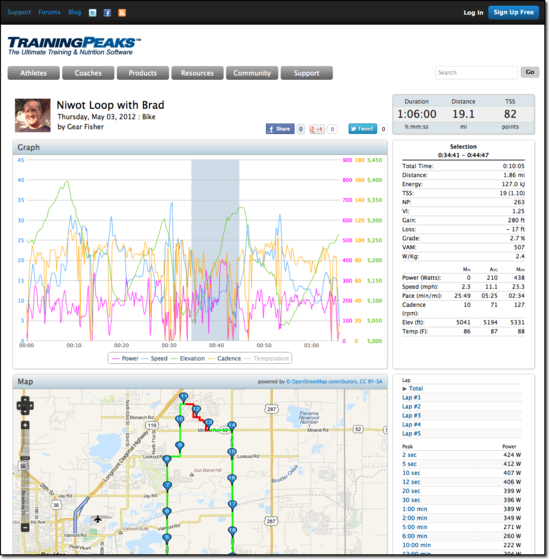This screenshot has width=550, height=560.
Task: Select the 5 sec peak power
Action: 409,464
